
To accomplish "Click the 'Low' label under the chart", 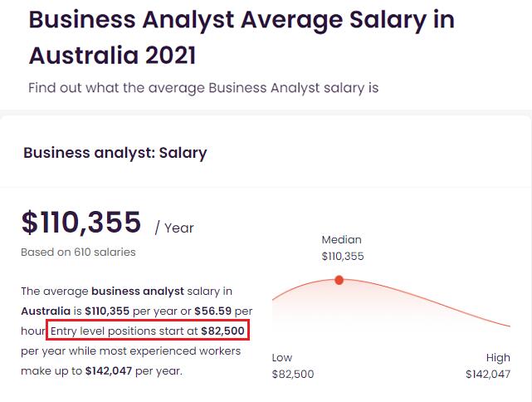I will [282, 358].
